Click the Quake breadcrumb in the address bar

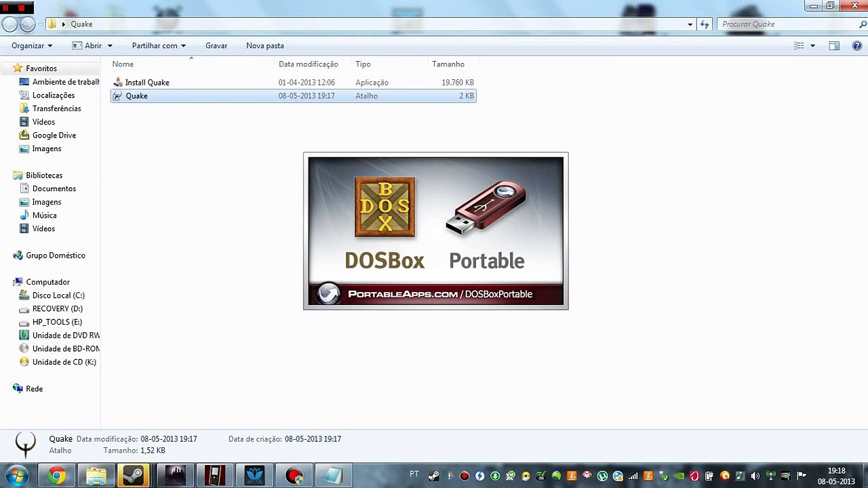point(81,24)
